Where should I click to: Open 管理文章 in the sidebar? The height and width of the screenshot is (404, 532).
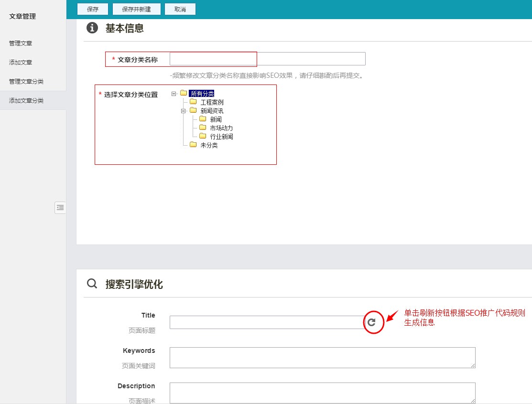[x=20, y=43]
